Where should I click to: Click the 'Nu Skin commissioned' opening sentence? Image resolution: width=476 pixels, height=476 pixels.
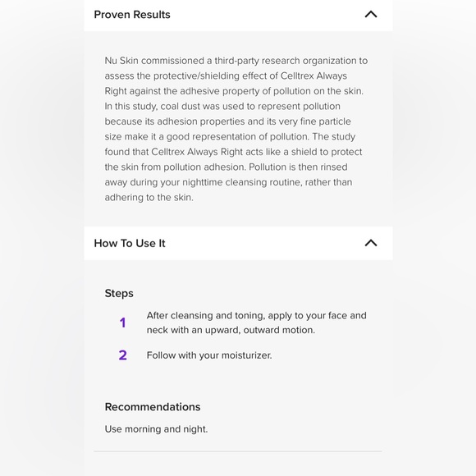pos(236,76)
